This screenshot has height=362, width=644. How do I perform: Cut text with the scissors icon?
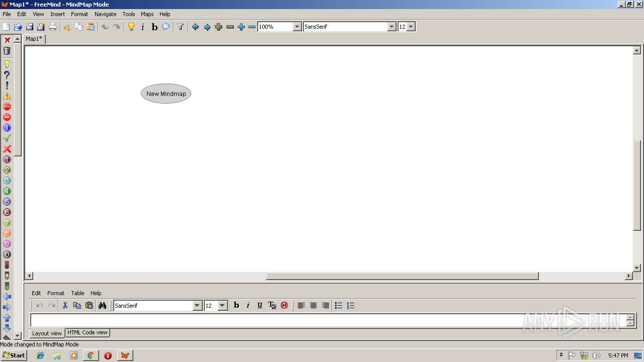point(65,305)
